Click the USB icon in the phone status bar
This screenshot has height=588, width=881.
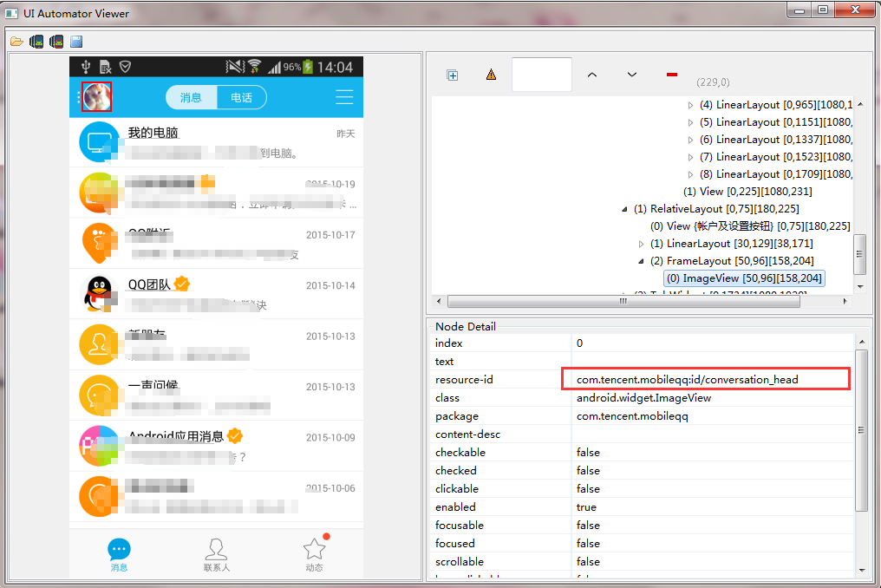click(x=86, y=68)
